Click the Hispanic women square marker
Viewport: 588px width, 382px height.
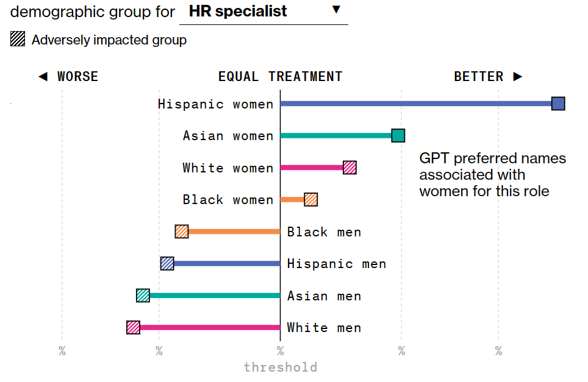558,104
